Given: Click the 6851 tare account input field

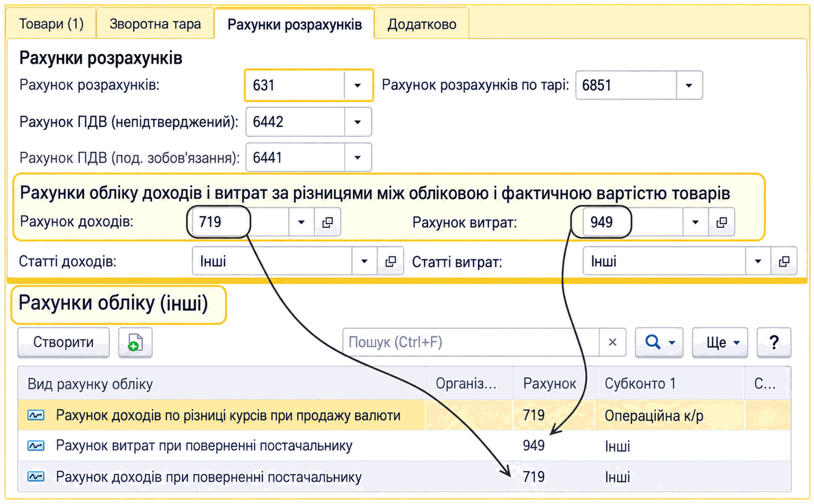Looking at the screenshot, I should pos(626,85).
